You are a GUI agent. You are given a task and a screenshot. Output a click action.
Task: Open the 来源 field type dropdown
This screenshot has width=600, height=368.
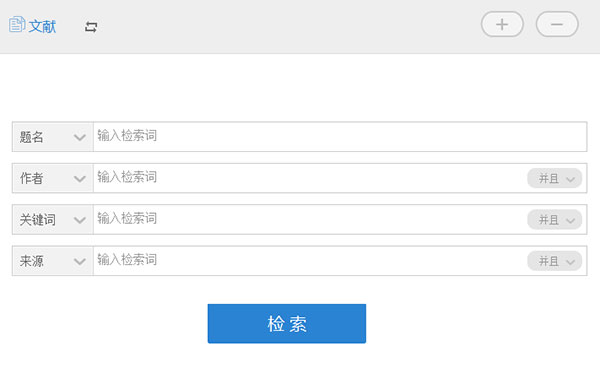coord(53,261)
